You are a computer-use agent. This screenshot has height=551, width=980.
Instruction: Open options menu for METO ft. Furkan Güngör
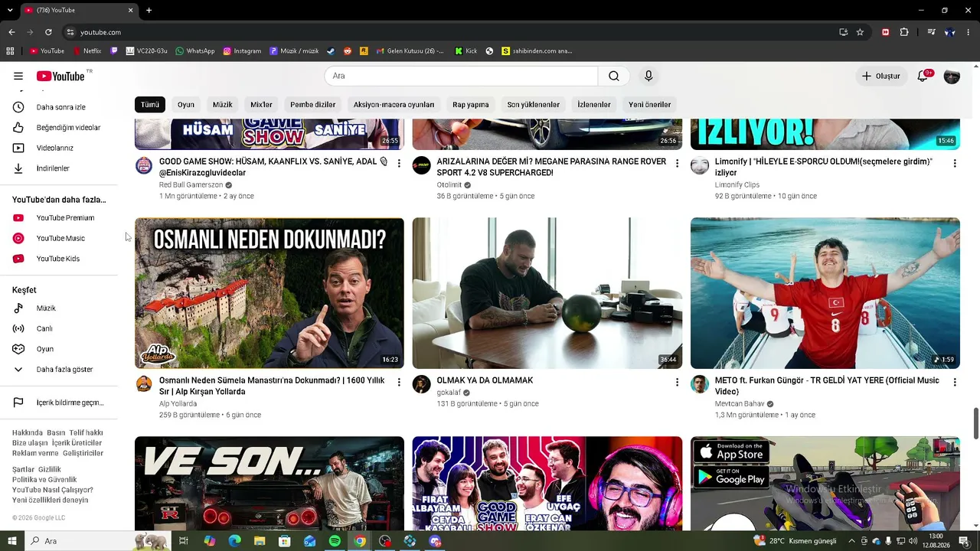click(955, 382)
